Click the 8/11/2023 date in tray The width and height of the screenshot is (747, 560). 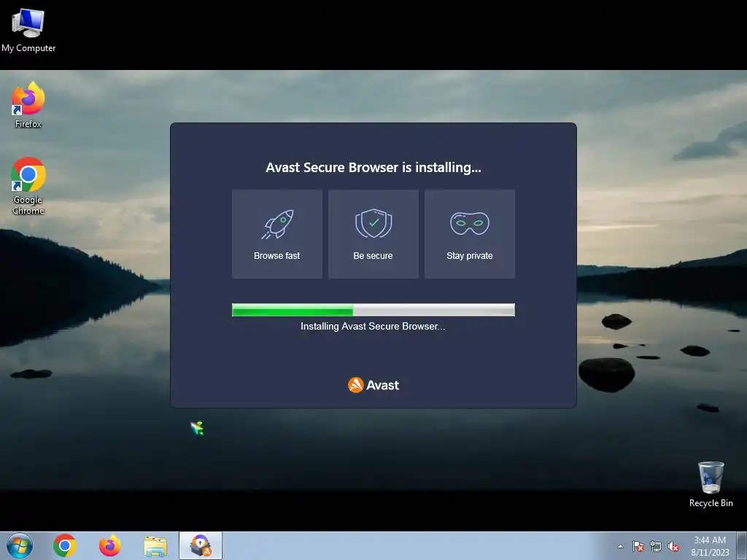(x=710, y=553)
